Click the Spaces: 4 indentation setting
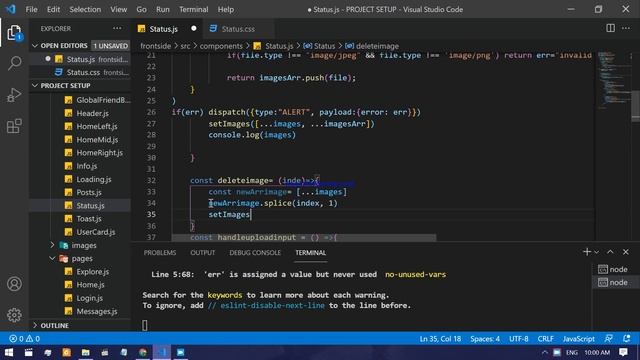 484,339
